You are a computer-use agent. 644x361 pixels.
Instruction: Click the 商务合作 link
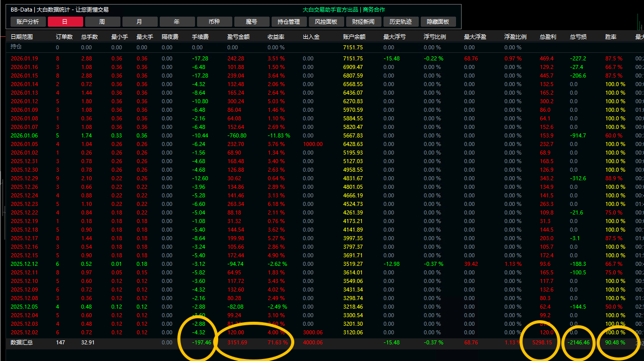(x=374, y=10)
